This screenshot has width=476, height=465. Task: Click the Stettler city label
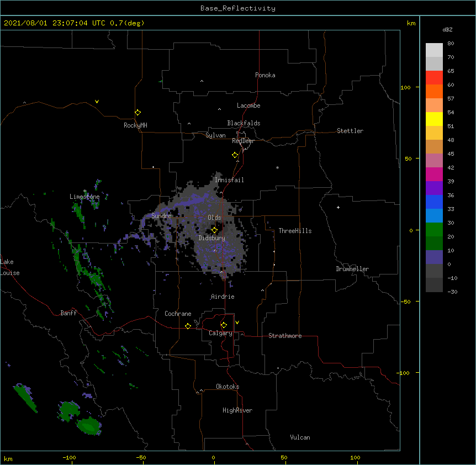(x=350, y=131)
